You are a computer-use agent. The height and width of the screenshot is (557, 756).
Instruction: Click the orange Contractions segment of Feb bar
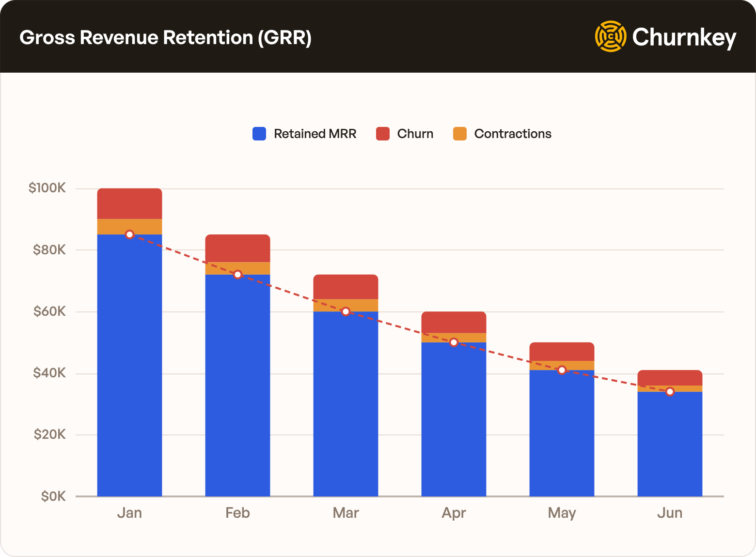(237, 267)
